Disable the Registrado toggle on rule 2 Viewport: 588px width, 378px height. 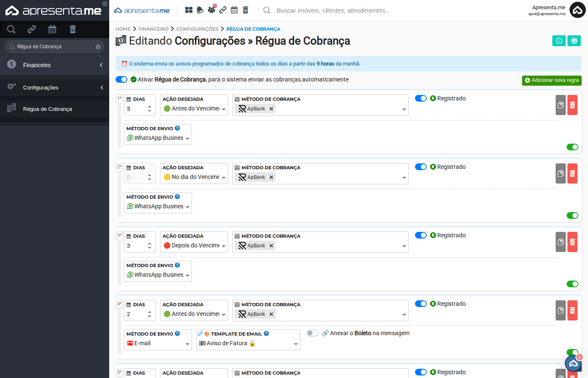(x=420, y=166)
